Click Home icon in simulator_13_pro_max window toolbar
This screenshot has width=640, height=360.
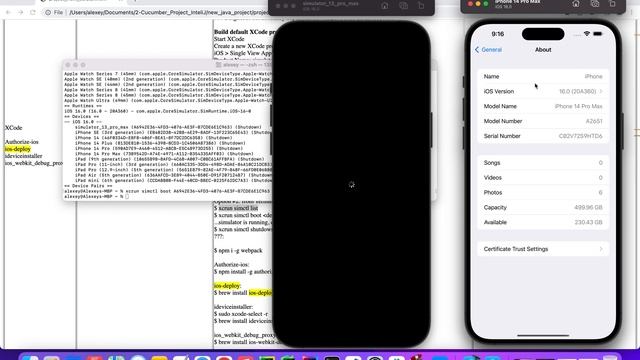pyautogui.click(x=384, y=6)
